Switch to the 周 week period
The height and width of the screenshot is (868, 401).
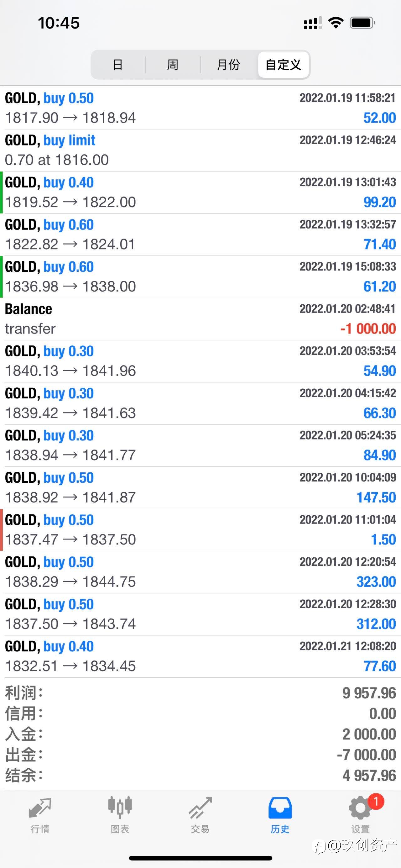click(x=173, y=65)
